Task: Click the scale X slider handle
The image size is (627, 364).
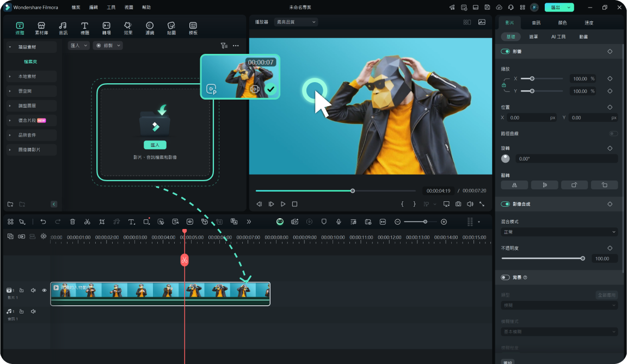Action: pyautogui.click(x=532, y=79)
